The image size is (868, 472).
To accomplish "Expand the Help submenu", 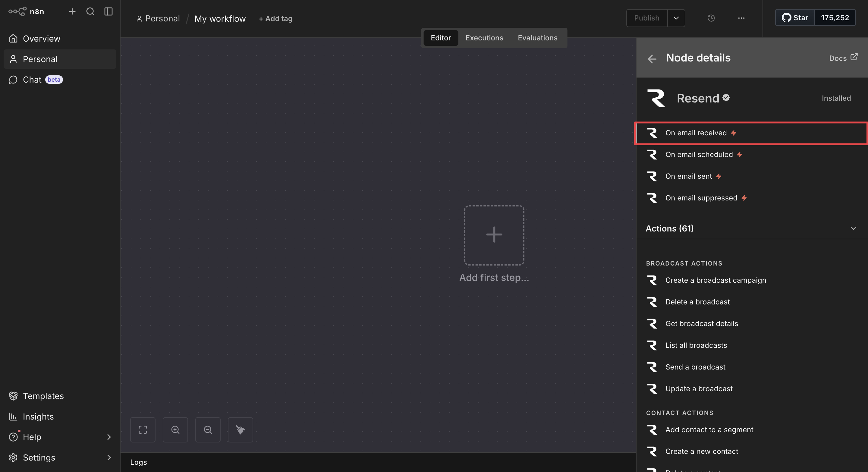I will (109, 437).
